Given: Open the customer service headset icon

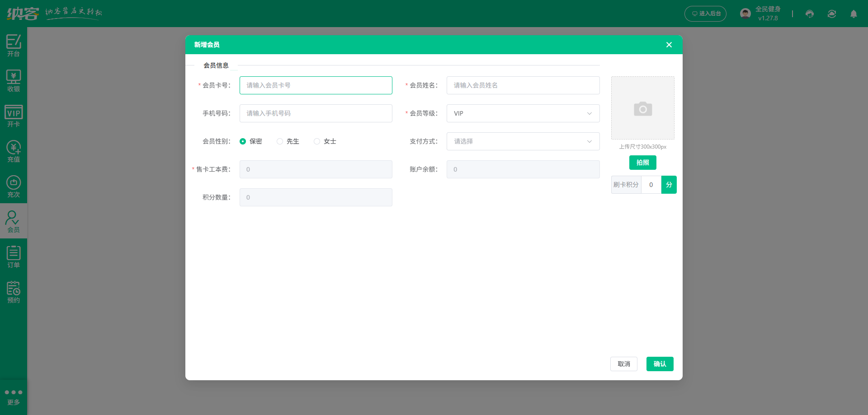Looking at the screenshot, I should 809,14.
